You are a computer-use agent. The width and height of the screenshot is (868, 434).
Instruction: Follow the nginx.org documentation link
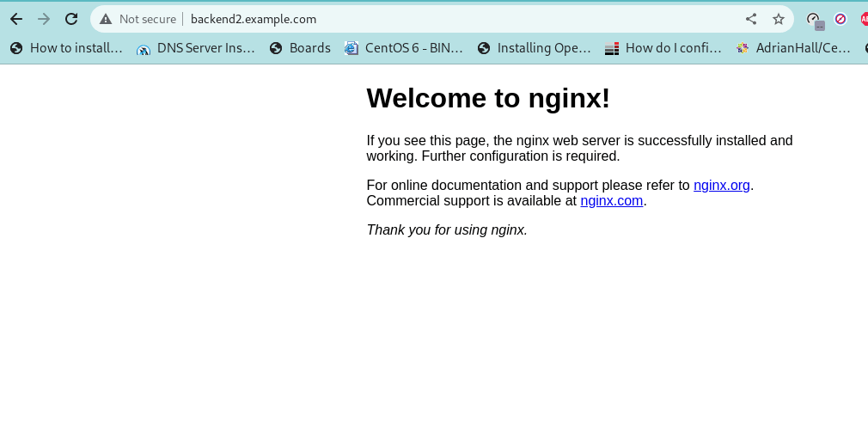tap(721, 186)
